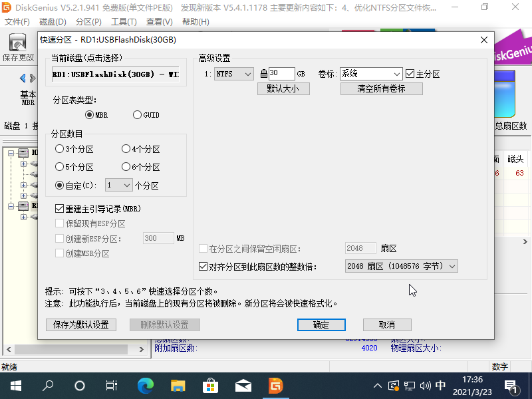The height and width of the screenshot is (399, 532).
Task: Uncheck 重建主引导记录(MBR)
Action: 60,207
